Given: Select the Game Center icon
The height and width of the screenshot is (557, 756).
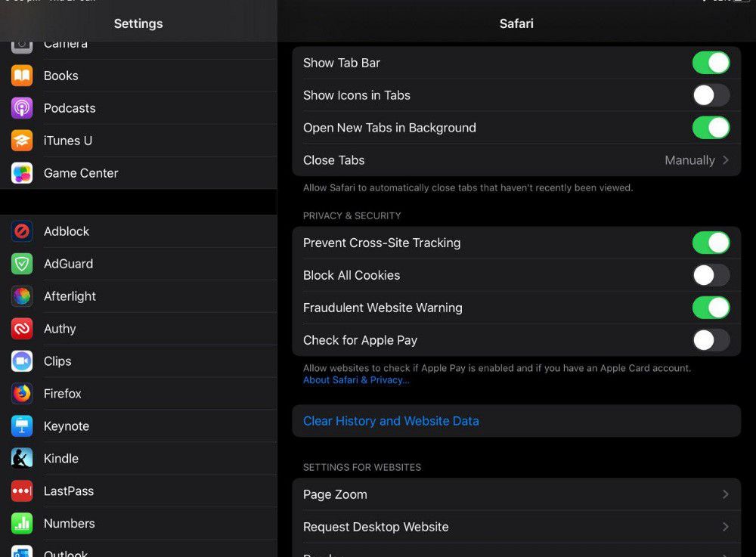Looking at the screenshot, I should (x=22, y=173).
